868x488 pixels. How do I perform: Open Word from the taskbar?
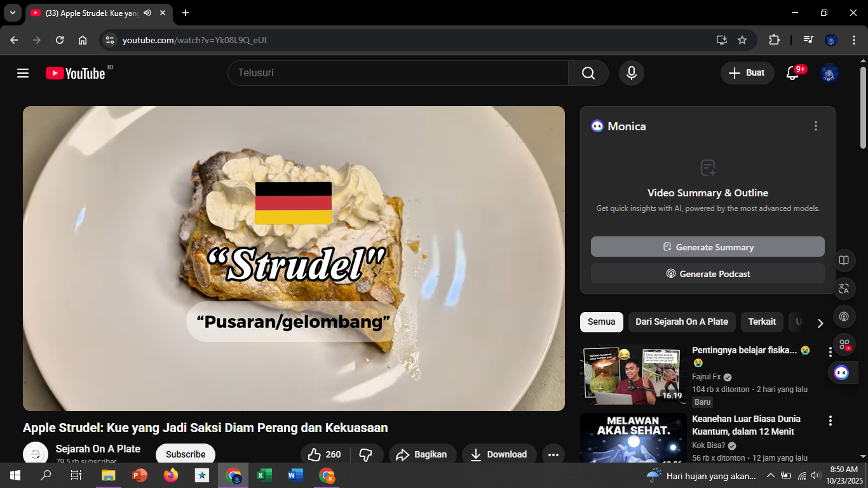[x=295, y=475]
